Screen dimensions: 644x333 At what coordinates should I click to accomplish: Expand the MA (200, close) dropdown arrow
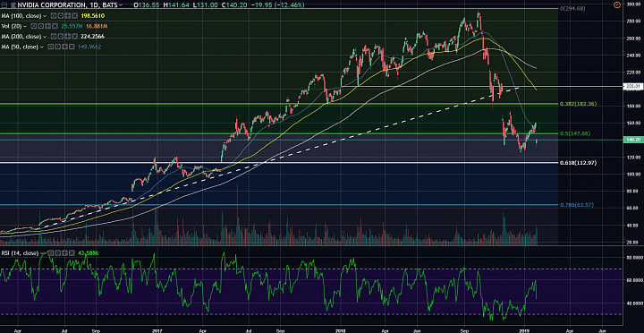pos(45,37)
